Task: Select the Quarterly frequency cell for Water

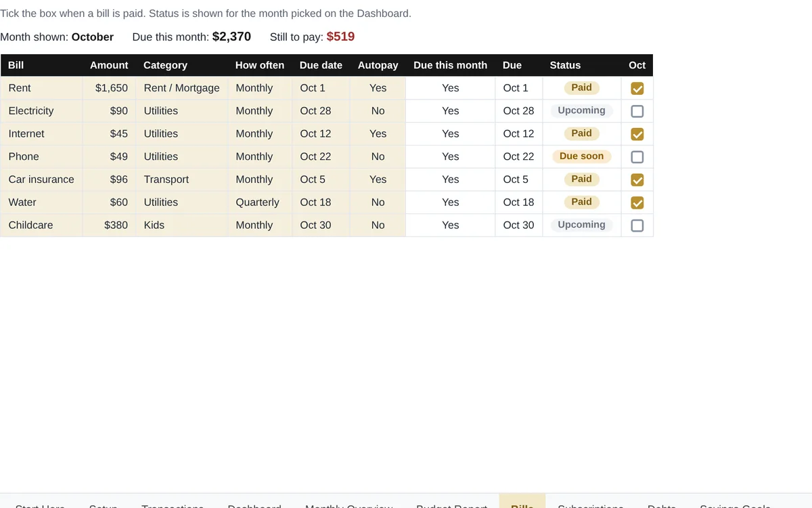Action: [260, 203]
